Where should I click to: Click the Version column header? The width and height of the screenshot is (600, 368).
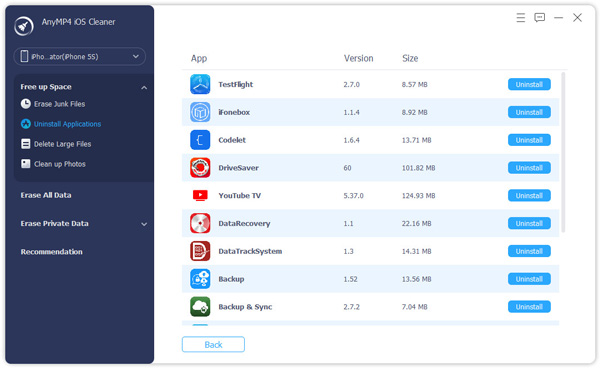click(358, 58)
